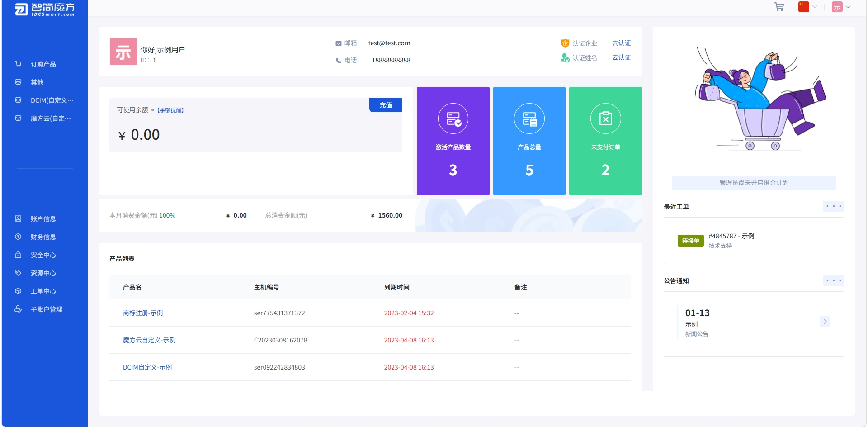Image resolution: width=868 pixels, height=427 pixels.
Task: Click the 产品总量 circle icon
Action: [x=529, y=119]
